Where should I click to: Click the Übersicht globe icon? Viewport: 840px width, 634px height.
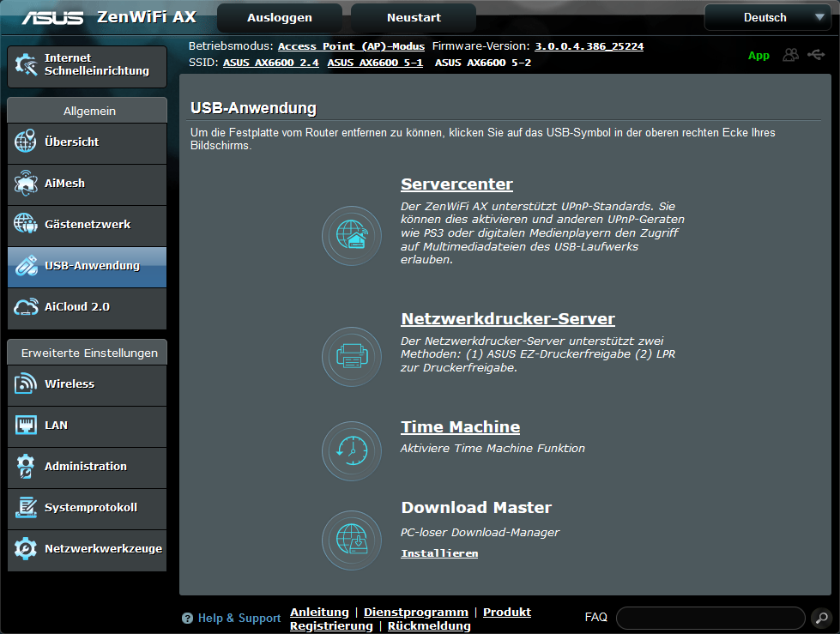[x=26, y=141]
